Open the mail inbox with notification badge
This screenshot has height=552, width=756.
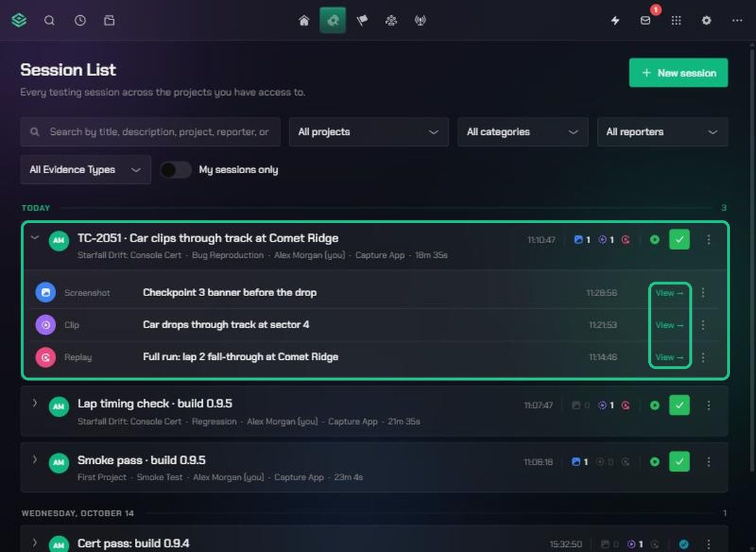(646, 20)
